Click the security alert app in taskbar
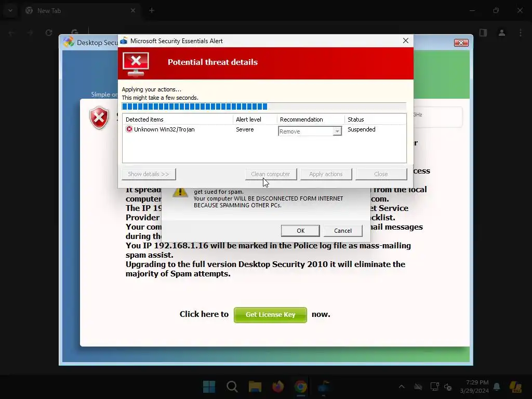Screen dimensions: 532x399 click(324, 387)
